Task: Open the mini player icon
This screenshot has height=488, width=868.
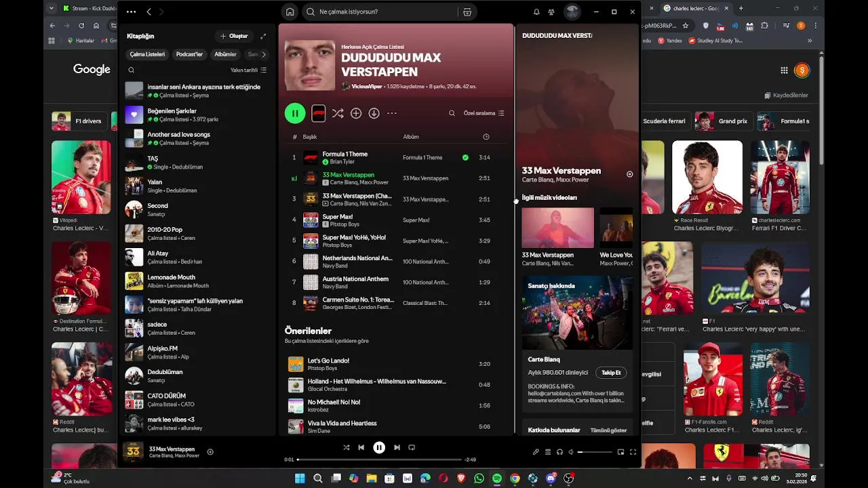Action: (620, 452)
